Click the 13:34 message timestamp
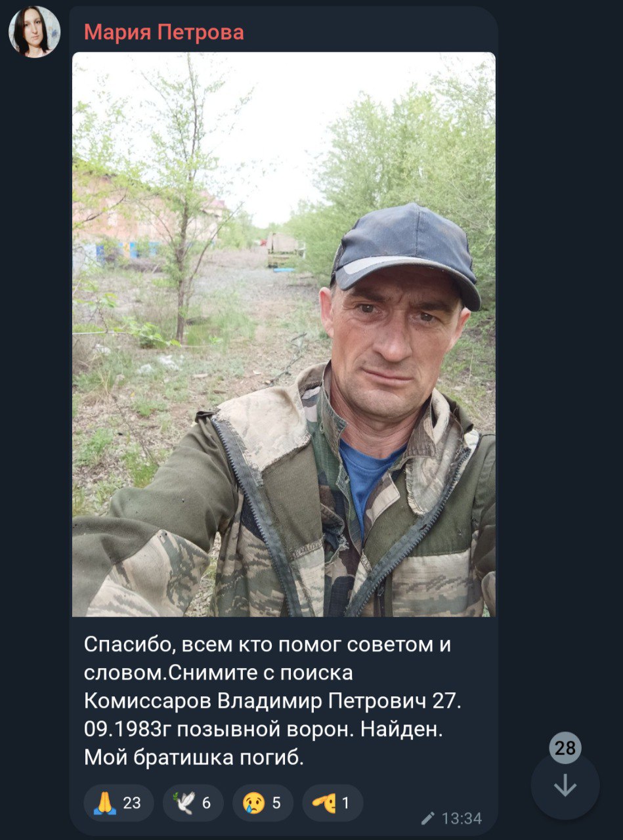Viewport: 623px width, 840px height. click(x=462, y=818)
